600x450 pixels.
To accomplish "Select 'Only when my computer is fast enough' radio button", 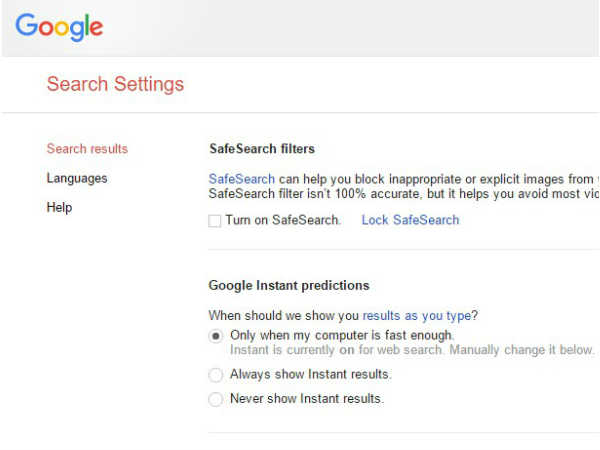I will [216, 336].
